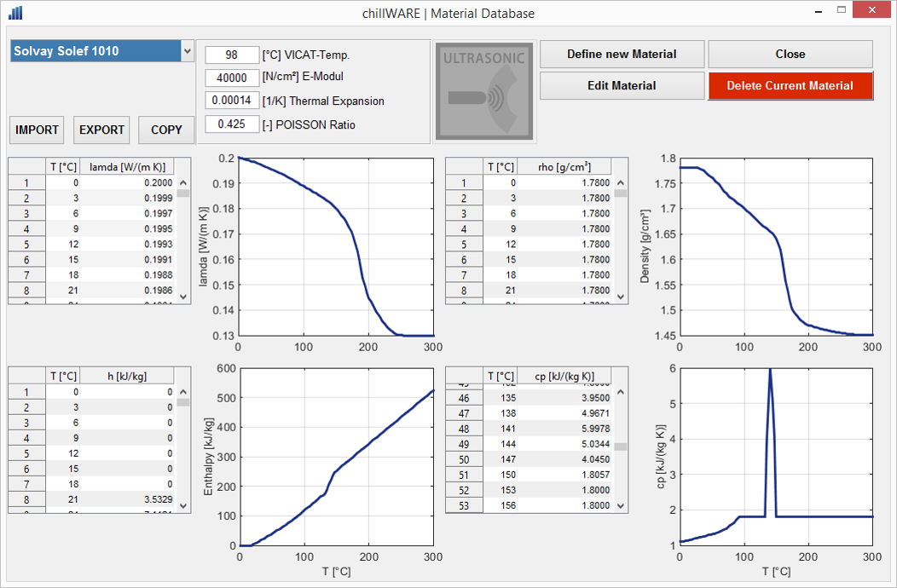Open the Solvay Solef 1010 material dropdown

coord(188,52)
